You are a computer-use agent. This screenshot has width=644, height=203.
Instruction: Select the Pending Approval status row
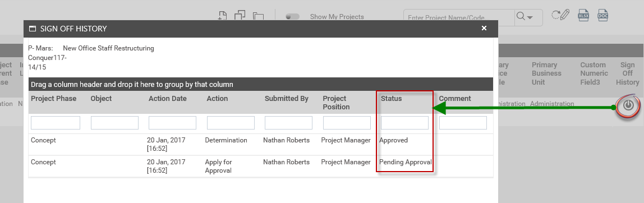[261, 166]
